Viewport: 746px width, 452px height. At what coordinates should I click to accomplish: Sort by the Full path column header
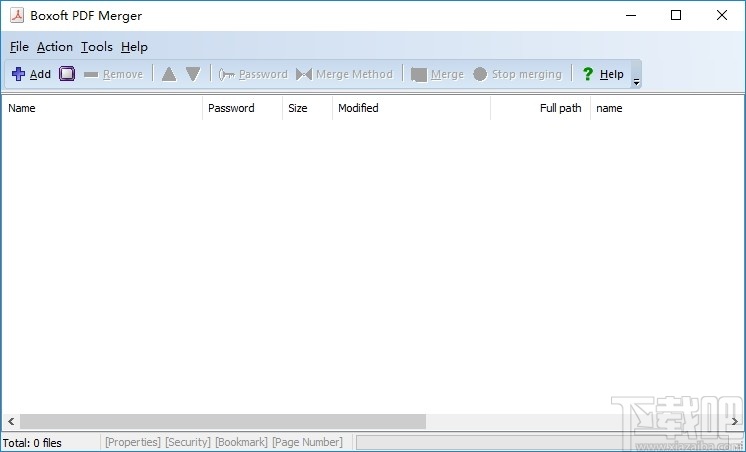click(x=540, y=108)
